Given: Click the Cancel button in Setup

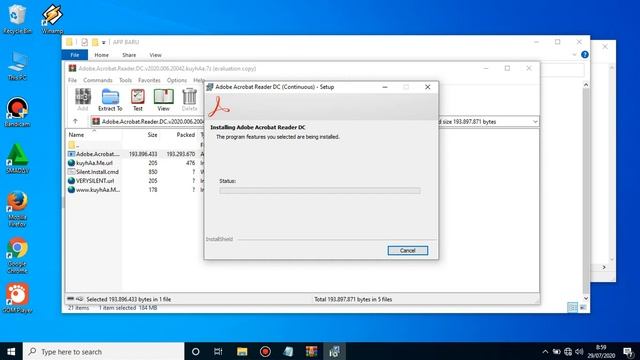Looking at the screenshot, I should [408, 250].
